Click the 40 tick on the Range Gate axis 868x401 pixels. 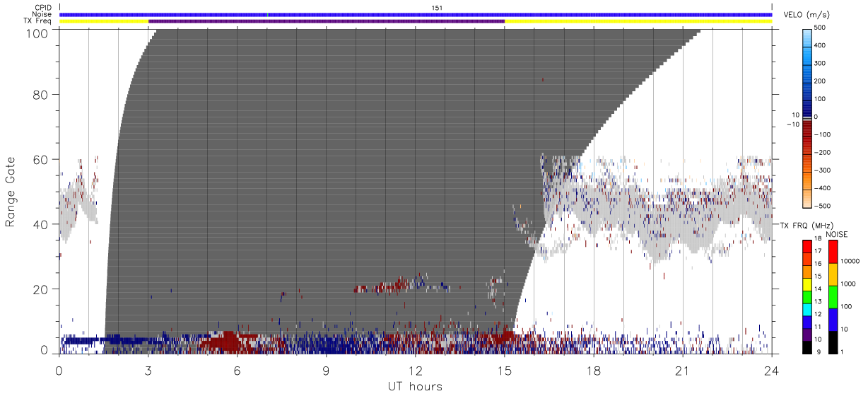[x=42, y=224]
